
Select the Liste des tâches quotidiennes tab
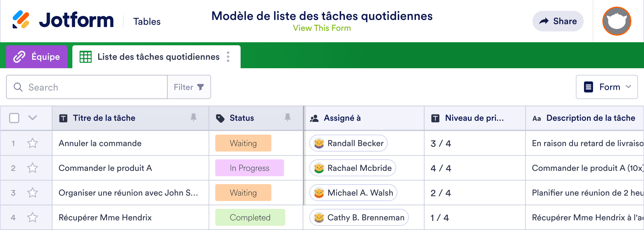pyautogui.click(x=158, y=56)
